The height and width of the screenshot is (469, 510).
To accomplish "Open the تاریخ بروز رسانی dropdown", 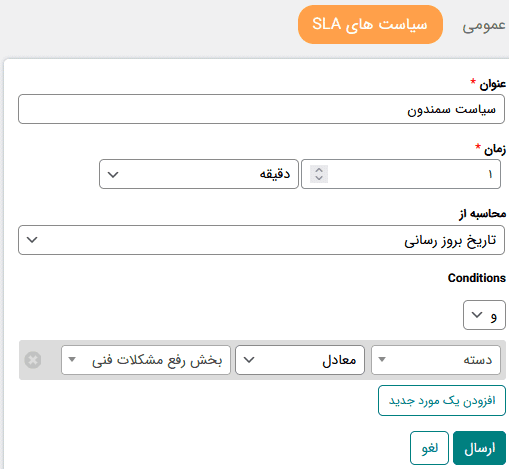I will click(261, 240).
